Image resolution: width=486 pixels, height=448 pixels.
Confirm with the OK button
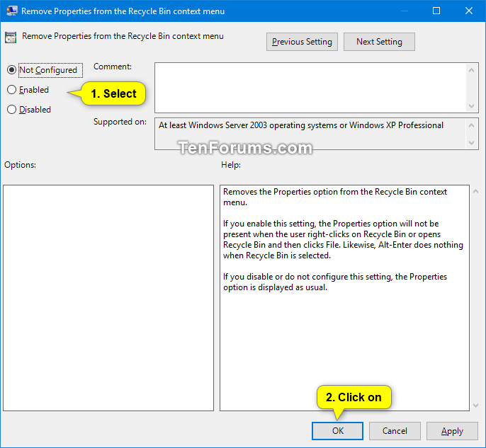[337, 431]
